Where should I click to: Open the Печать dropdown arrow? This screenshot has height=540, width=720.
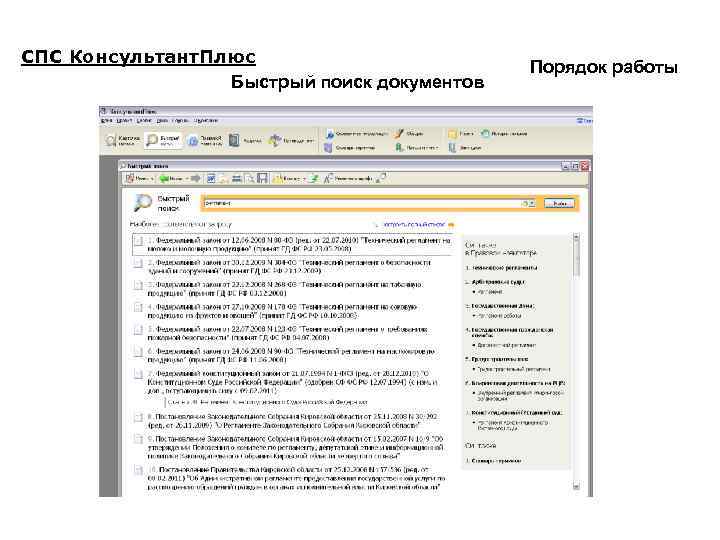point(152,179)
